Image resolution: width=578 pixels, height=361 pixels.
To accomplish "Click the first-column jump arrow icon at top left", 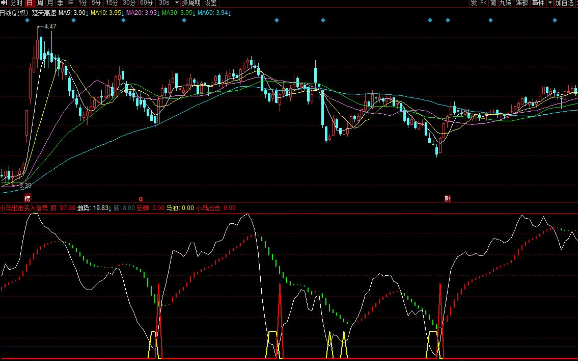I will click(4, 3).
